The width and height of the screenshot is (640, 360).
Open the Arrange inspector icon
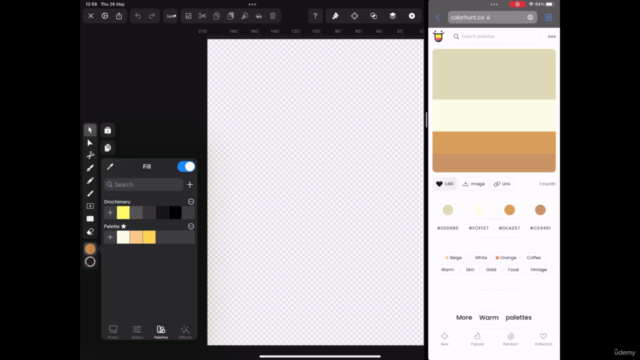coord(354,16)
